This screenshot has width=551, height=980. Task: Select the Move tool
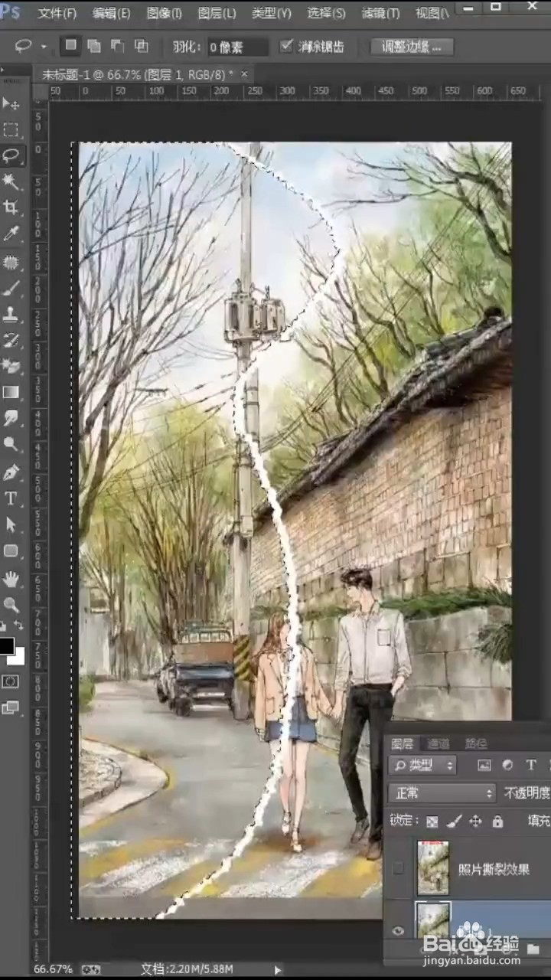[x=11, y=103]
